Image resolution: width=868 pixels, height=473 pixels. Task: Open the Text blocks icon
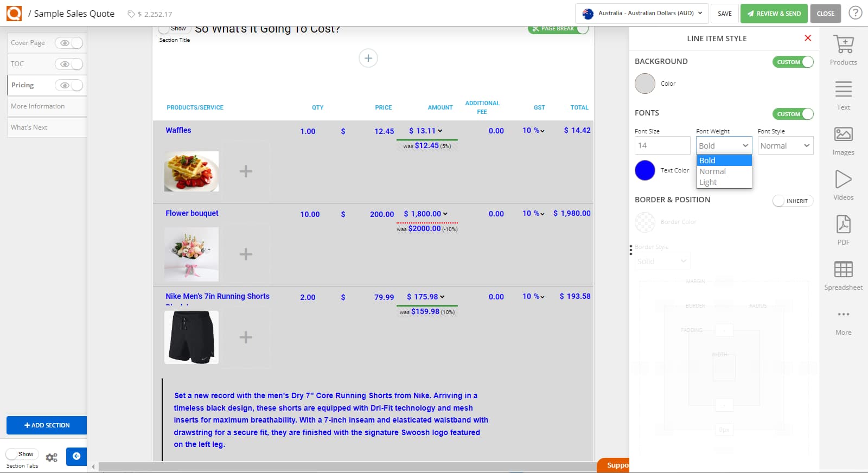pyautogui.click(x=844, y=89)
